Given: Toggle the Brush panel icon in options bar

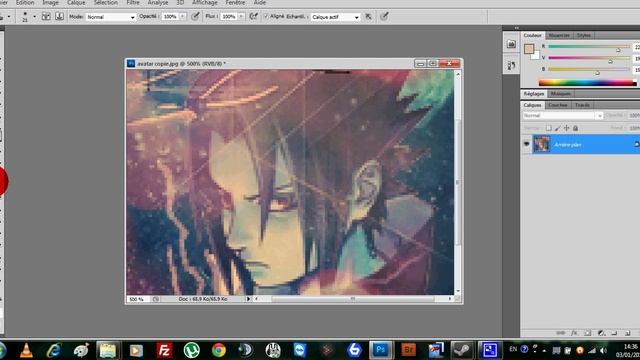Looking at the screenshot, I should [46, 17].
